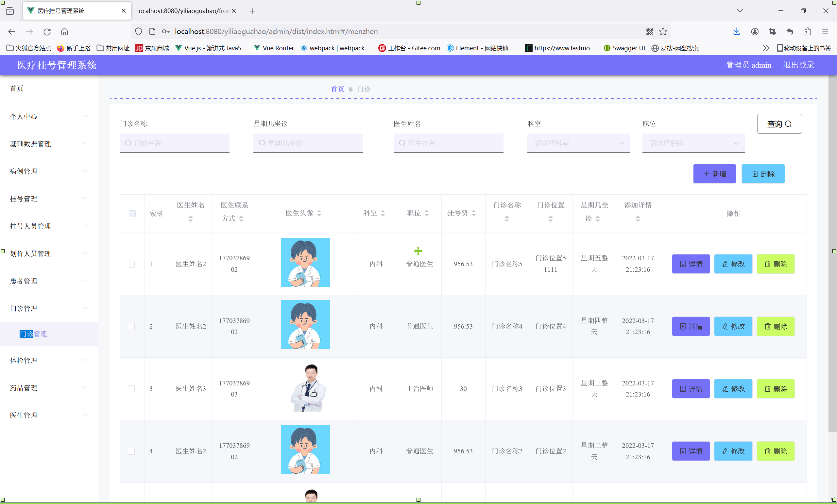Click the 科室 column sort arrows

[383, 213]
